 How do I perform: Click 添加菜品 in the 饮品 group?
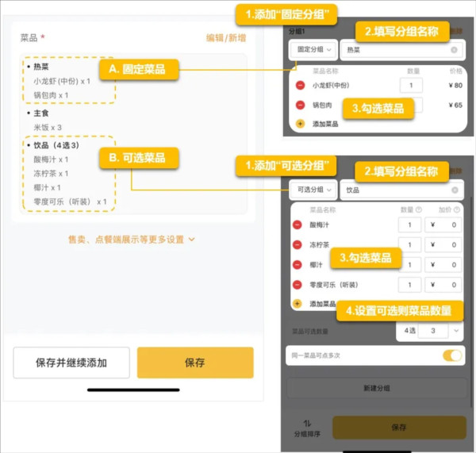pos(322,304)
